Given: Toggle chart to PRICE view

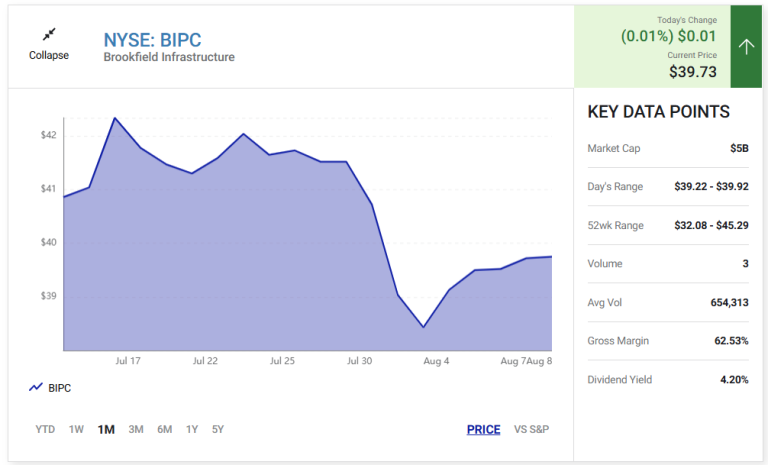Looking at the screenshot, I should [x=483, y=430].
